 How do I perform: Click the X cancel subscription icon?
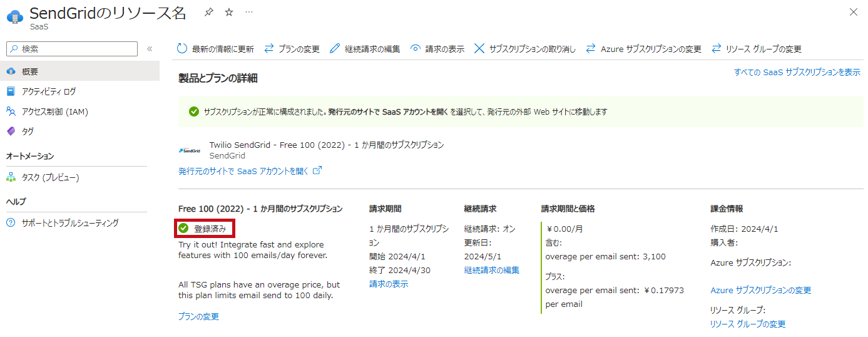(479, 49)
